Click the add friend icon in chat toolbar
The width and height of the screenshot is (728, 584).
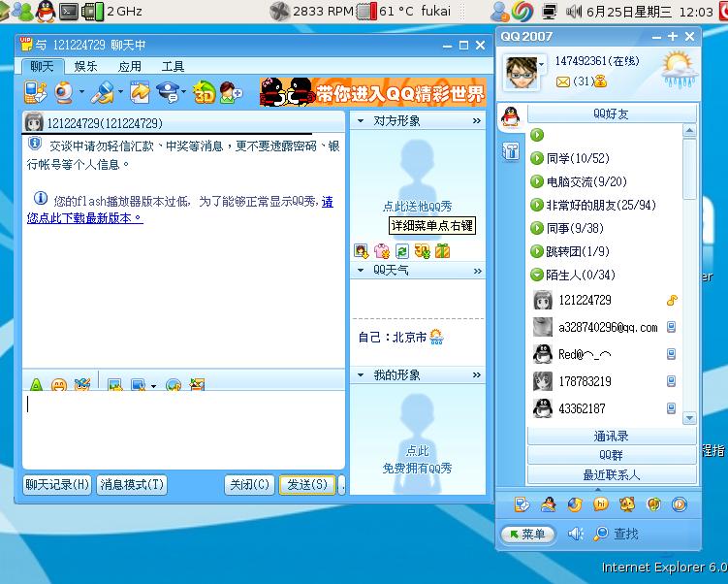(231, 92)
